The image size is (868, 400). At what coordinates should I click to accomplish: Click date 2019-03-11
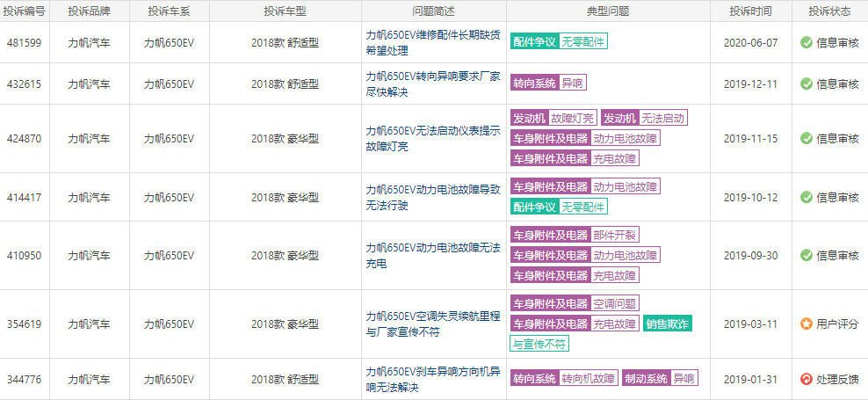pos(750,324)
